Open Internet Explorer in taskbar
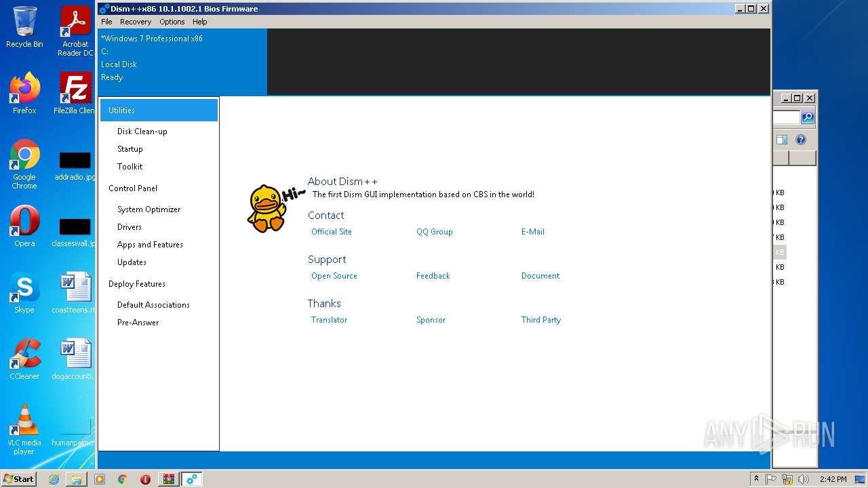Image resolution: width=868 pixels, height=488 pixels. click(54, 479)
